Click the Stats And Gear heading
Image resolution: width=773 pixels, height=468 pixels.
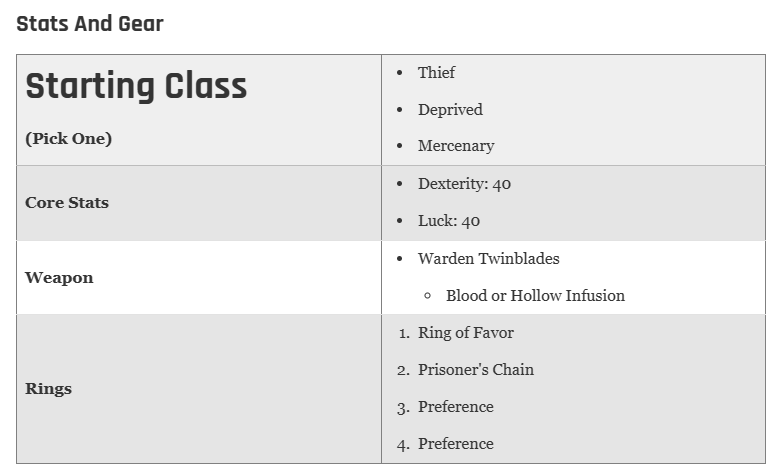click(x=90, y=24)
